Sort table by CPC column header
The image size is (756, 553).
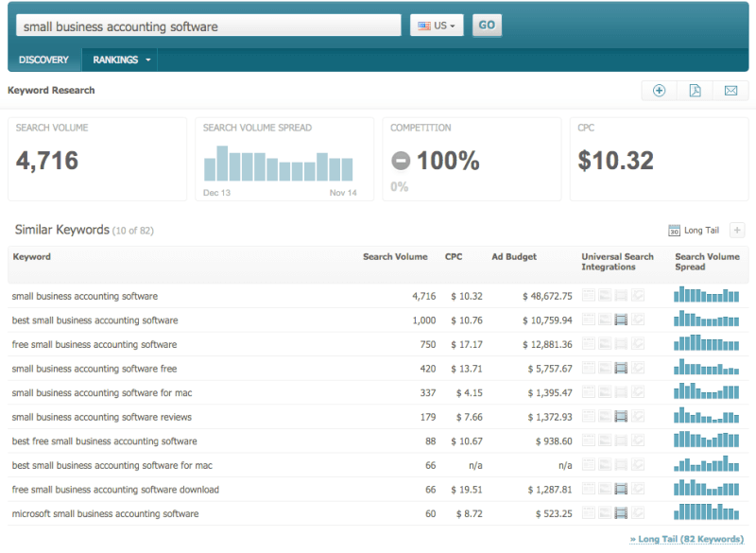pyautogui.click(x=454, y=256)
